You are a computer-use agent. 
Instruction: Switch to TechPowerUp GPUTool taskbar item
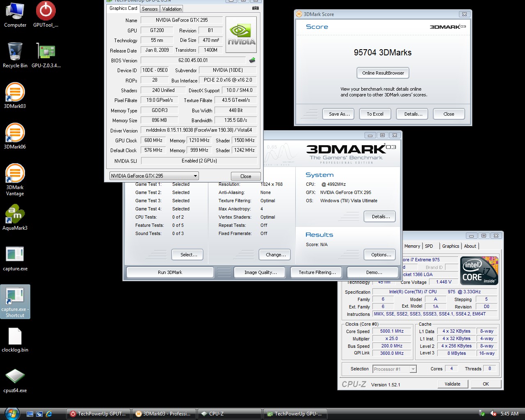point(98,414)
